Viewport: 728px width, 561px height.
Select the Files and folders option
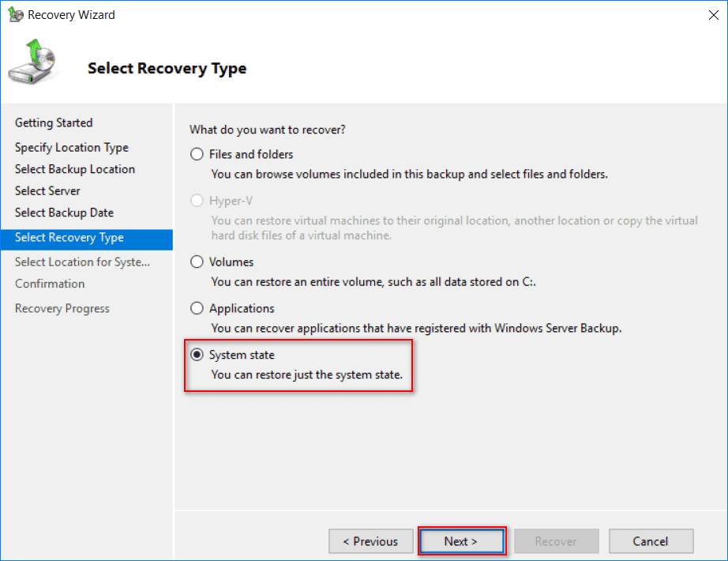[197, 154]
